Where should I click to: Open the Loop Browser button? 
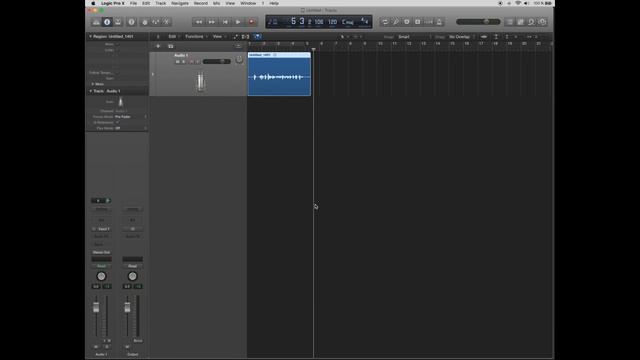click(x=531, y=22)
